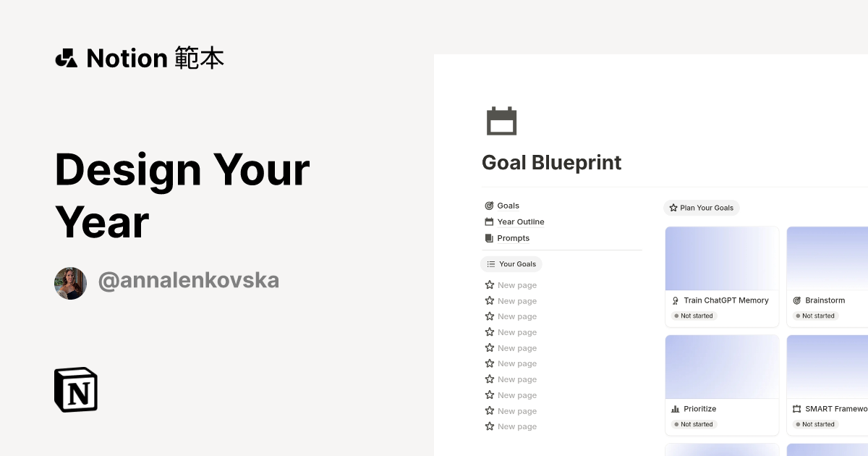868x456 pixels.
Task: Click Not started status on Brainstorm card
Action: click(x=814, y=316)
